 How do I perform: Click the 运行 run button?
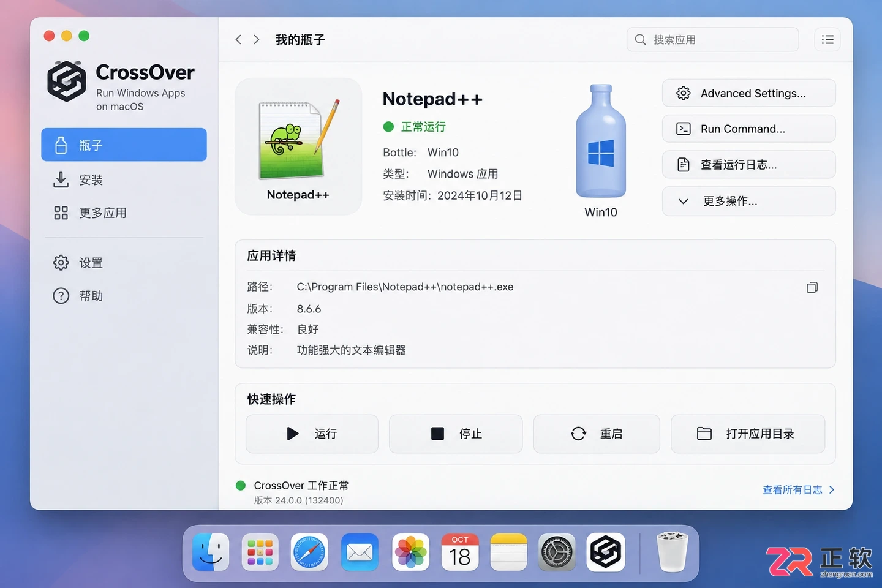point(312,434)
